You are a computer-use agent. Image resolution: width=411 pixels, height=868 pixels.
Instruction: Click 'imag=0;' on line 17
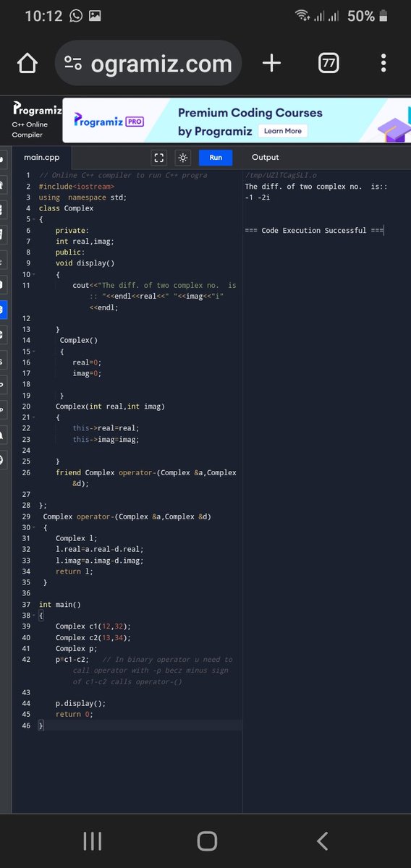tap(87, 373)
